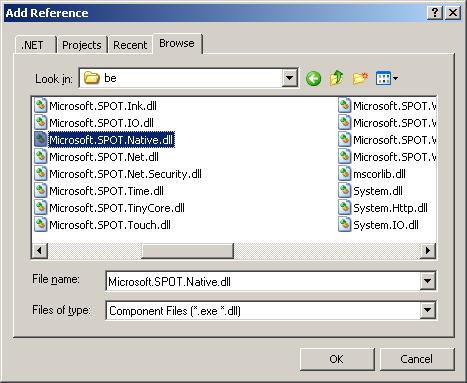The height and width of the screenshot is (383, 467).
Task: Click the icon of System.dll
Action: point(345,191)
